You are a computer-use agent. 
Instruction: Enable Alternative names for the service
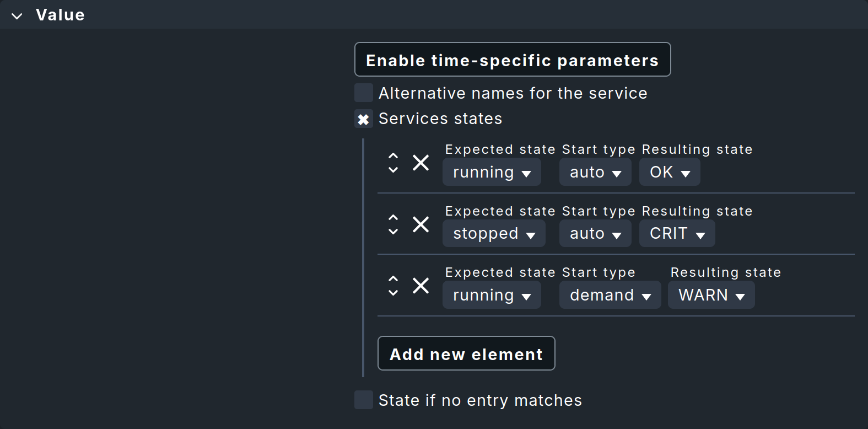coord(364,93)
